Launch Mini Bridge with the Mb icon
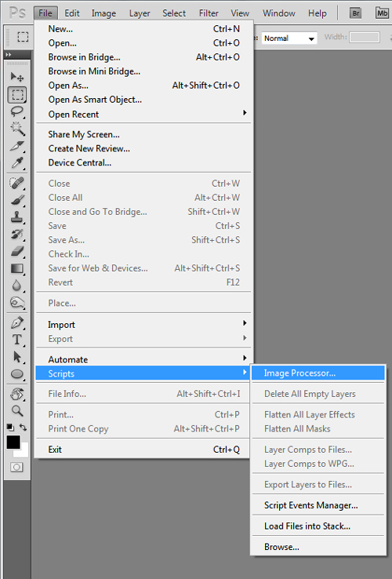The height and width of the screenshot is (579, 392). pyautogui.click(x=382, y=13)
